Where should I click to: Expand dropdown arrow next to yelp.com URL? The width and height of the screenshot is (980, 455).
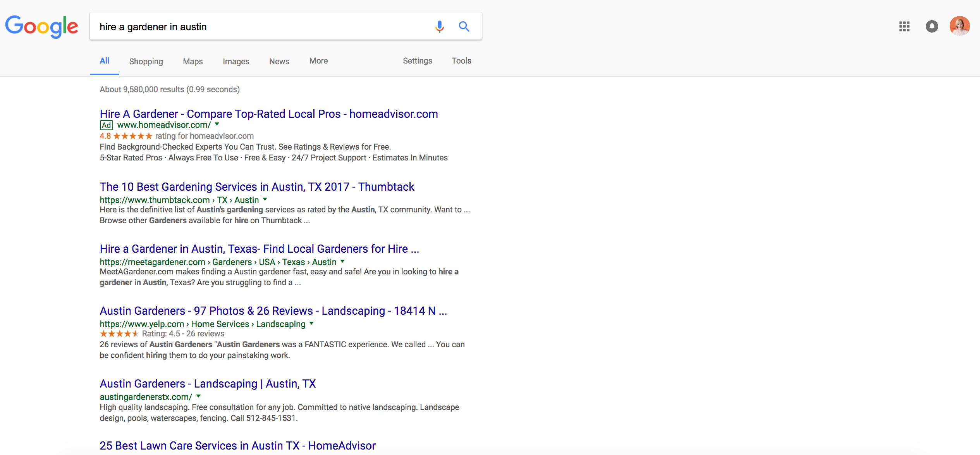pos(311,324)
